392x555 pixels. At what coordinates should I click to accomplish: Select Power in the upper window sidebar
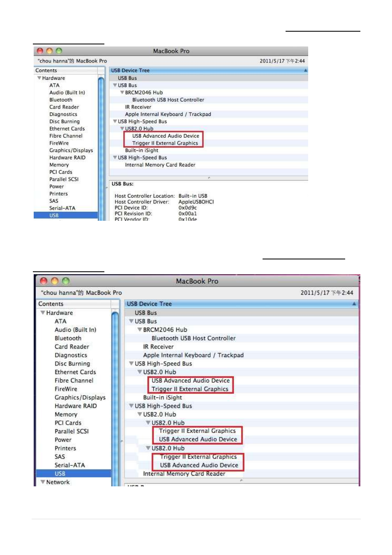[x=57, y=187]
